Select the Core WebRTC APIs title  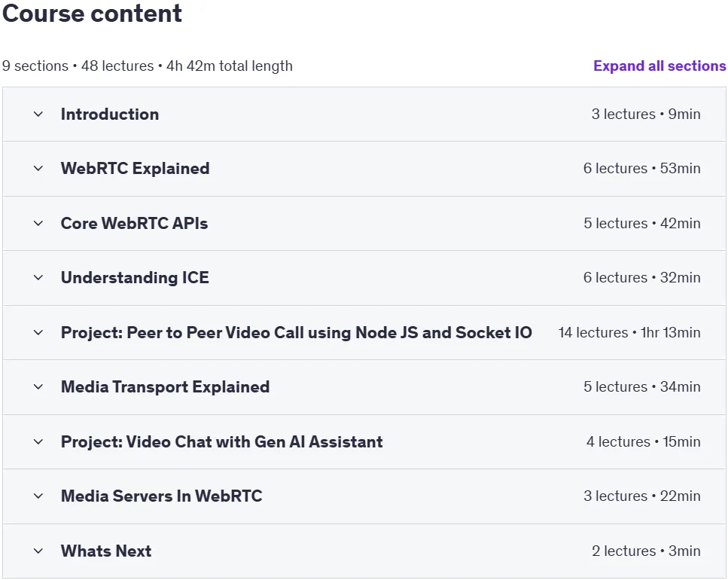click(x=134, y=224)
